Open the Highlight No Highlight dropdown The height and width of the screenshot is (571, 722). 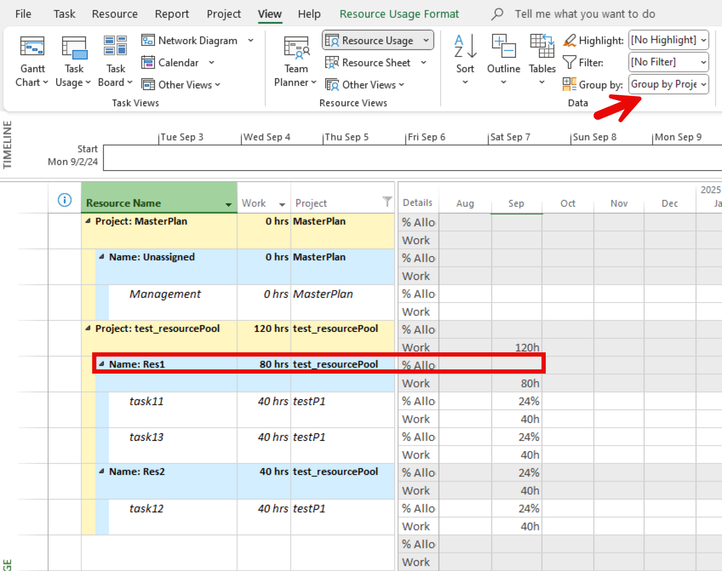point(704,40)
